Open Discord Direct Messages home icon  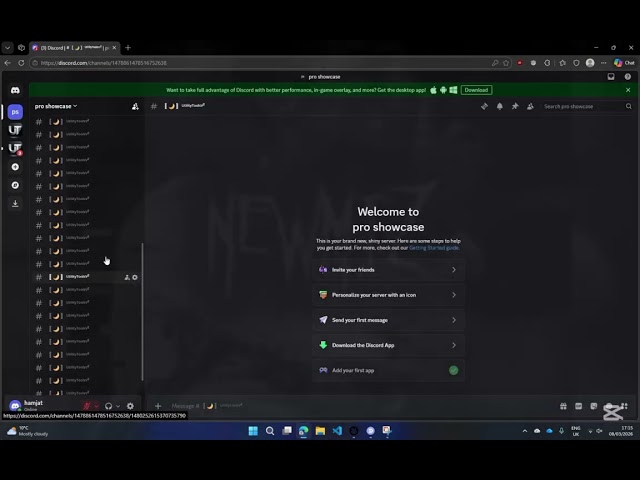coord(15,90)
